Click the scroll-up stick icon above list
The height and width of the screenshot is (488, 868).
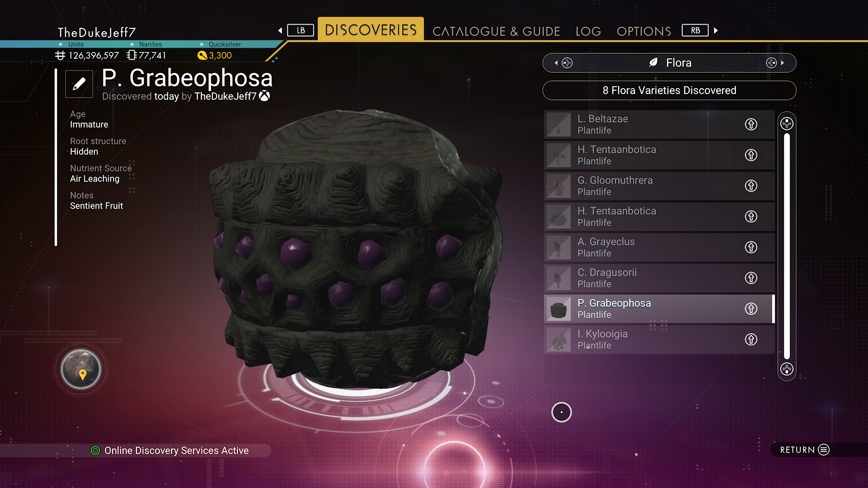pyautogui.click(x=787, y=123)
